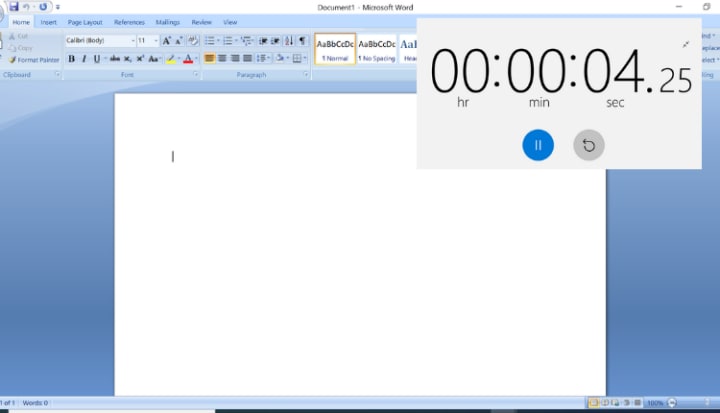The height and width of the screenshot is (413, 720).
Task: Toggle show paragraph marks
Action: (x=302, y=41)
